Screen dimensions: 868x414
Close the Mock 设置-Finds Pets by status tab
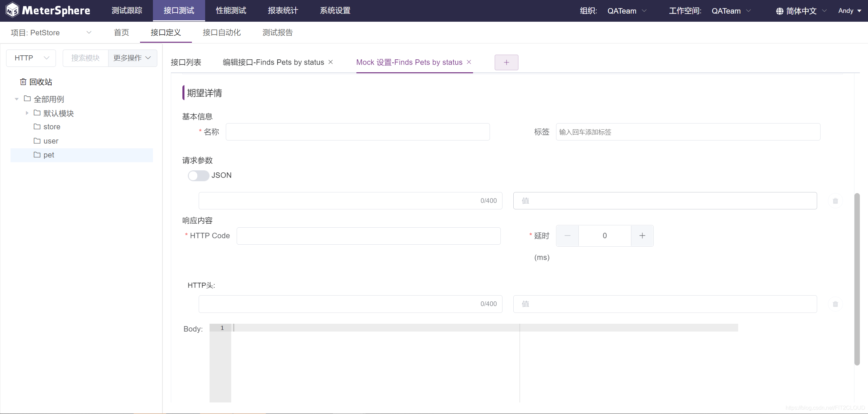[x=469, y=62]
